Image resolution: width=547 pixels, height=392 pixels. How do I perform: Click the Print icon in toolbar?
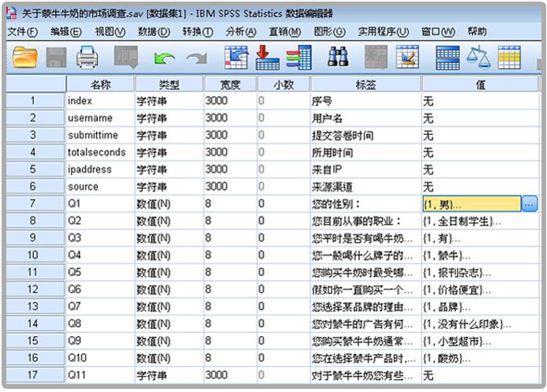[x=87, y=57]
